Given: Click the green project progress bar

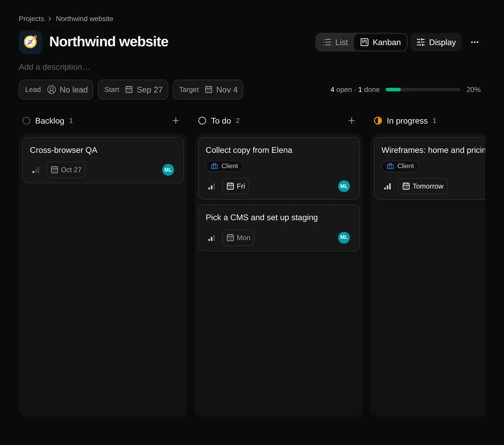Looking at the screenshot, I should point(423,90).
